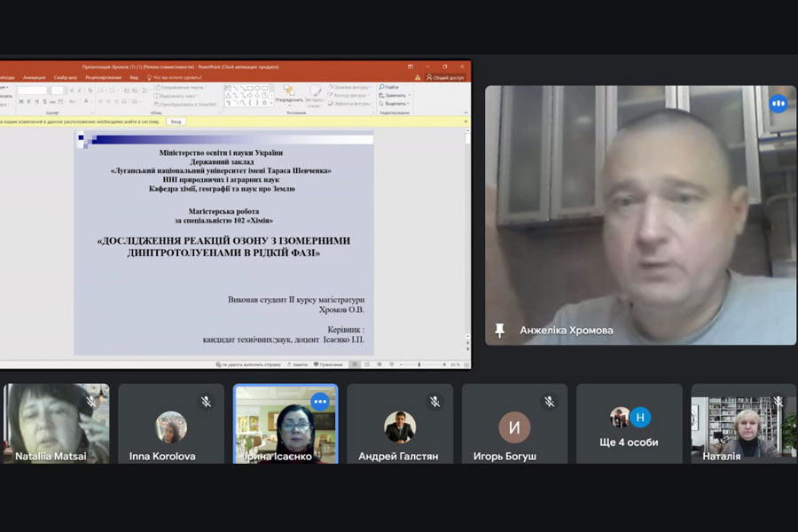
Task: Click slide title 'ДОСЛІДЖЕННЯ РЕАКЦІЙ ОЗОНУ' text
Action: pyautogui.click(x=223, y=246)
